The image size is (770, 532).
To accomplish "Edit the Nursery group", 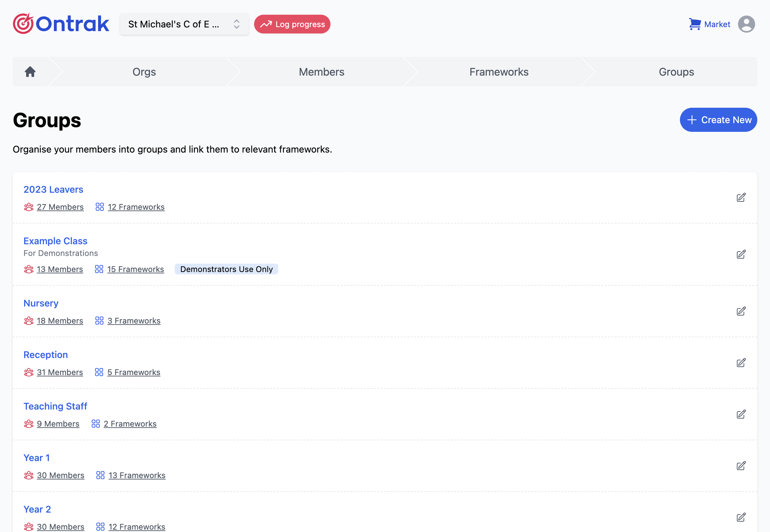I will [x=741, y=311].
